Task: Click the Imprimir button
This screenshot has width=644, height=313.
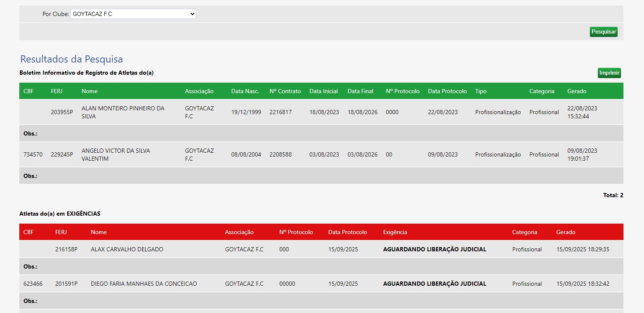Action: tap(609, 73)
